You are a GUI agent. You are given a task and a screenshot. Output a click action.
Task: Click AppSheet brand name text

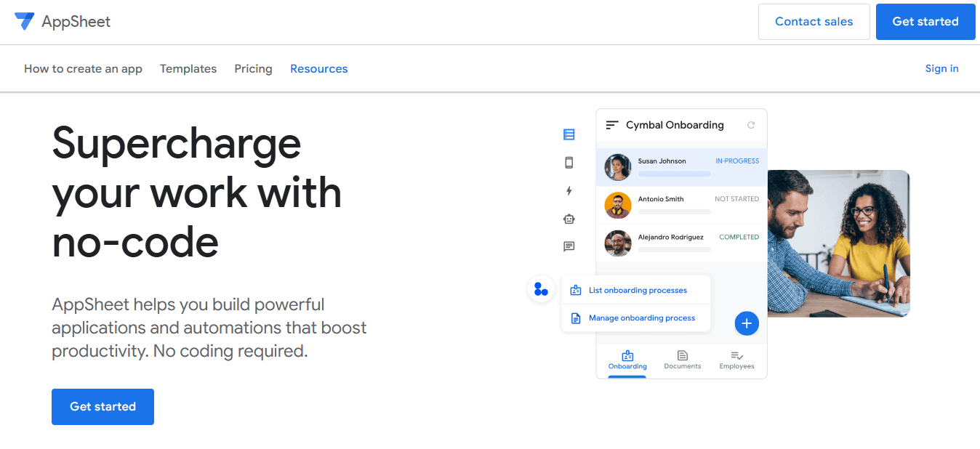tap(76, 22)
